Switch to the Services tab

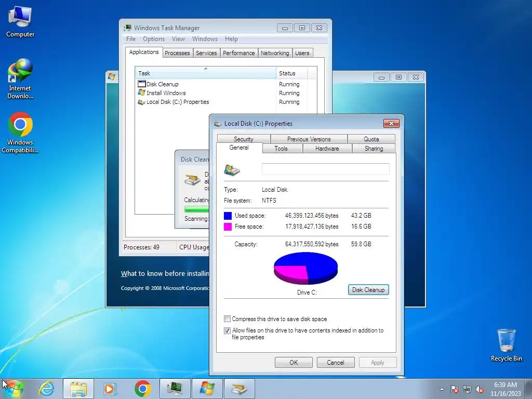[206, 53]
